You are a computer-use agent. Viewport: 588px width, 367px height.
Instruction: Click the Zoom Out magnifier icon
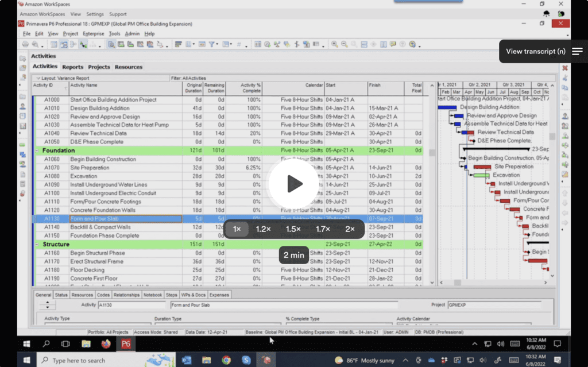point(345,44)
